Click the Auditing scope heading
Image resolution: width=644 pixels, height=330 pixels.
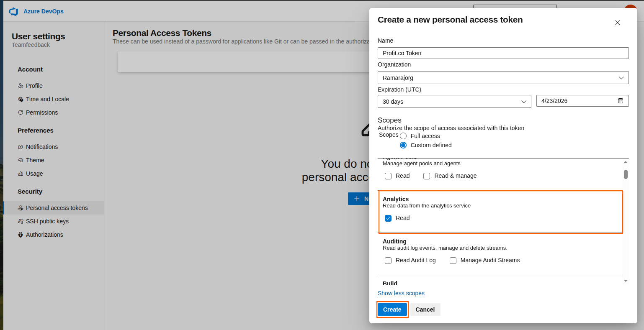coord(394,241)
